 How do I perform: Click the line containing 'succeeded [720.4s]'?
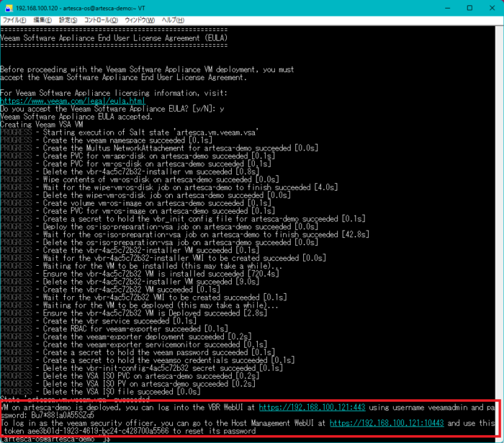point(140,274)
